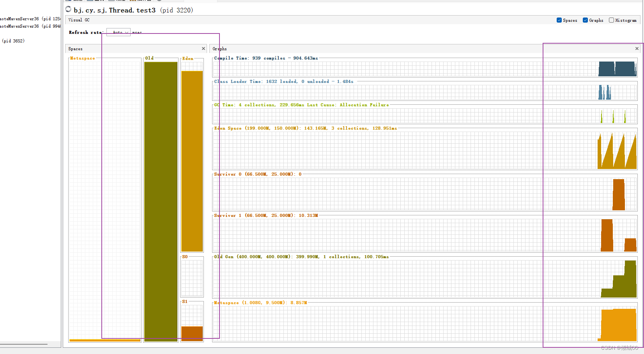Click the 'Old' label in Spaces panel
Screen dimensions: 644x354
tap(150, 58)
